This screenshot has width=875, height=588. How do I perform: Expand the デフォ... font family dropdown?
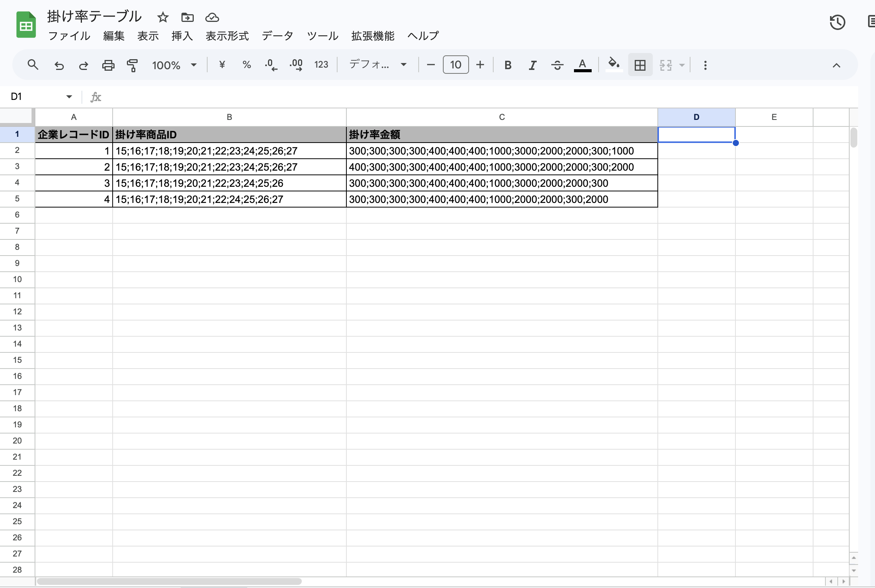378,65
